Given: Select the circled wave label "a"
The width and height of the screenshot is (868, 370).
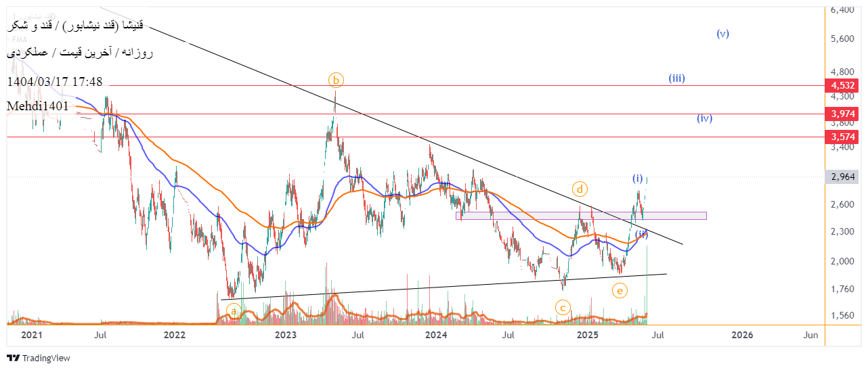Looking at the screenshot, I should coord(234,310).
